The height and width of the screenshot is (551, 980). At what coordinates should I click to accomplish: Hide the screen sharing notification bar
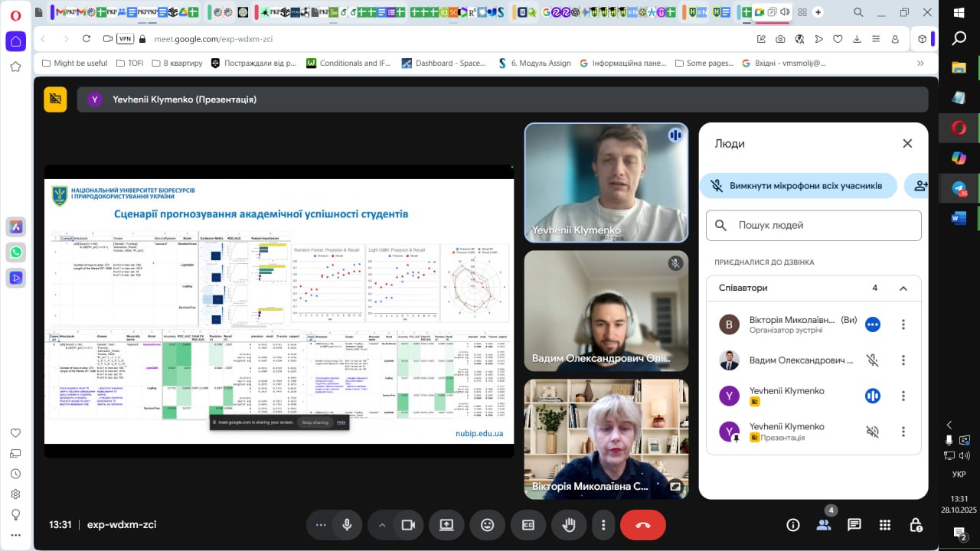pos(341,422)
